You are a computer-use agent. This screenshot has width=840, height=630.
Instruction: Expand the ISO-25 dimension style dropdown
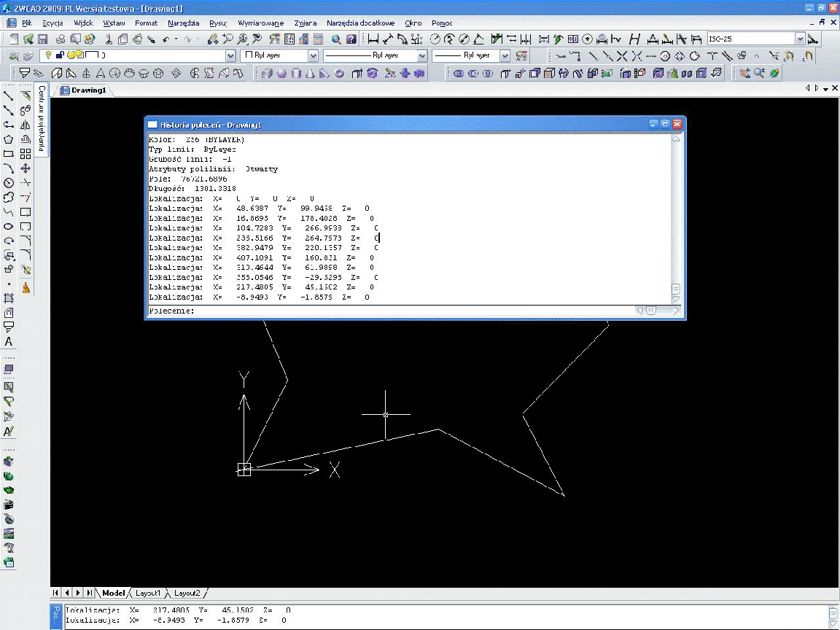800,39
